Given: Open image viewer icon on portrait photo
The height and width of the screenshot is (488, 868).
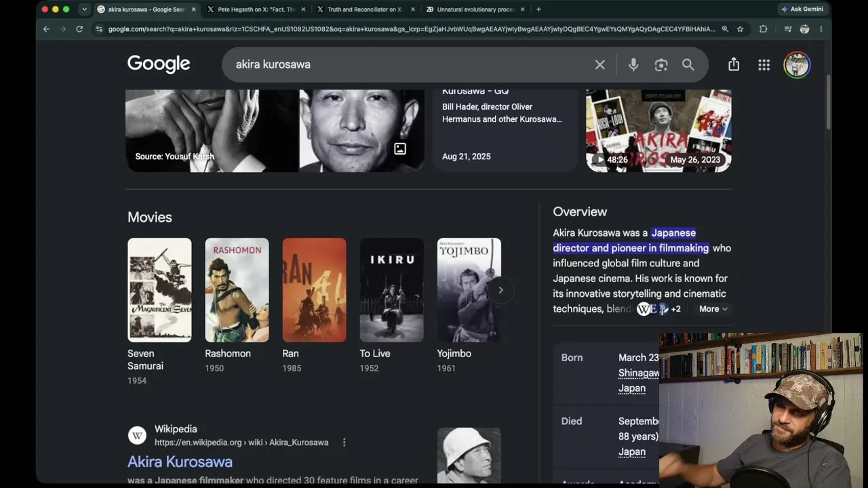Looking at the screenshot, I should tap(400, 148).
